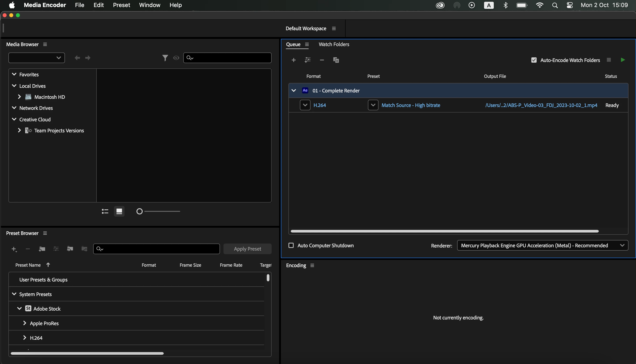
Task: Open the Queue panel hamburger menu
Action: pyautogui.click(x=307, y=45)
